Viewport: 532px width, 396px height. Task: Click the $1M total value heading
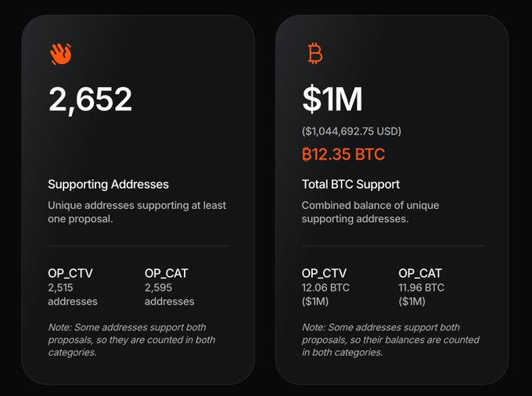click(332, 99)
